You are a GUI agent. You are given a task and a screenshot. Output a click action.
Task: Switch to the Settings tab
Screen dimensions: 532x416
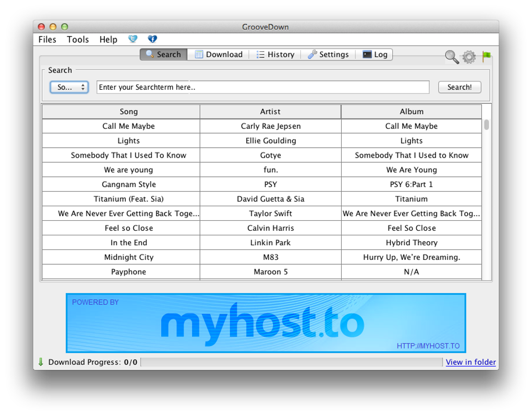[x=328, y=54]
